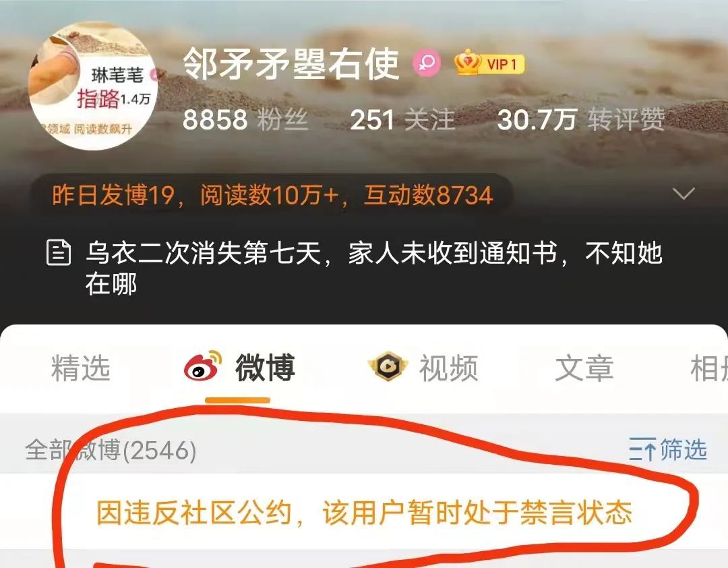Tap the pink female gender icon

pos(426,63)
